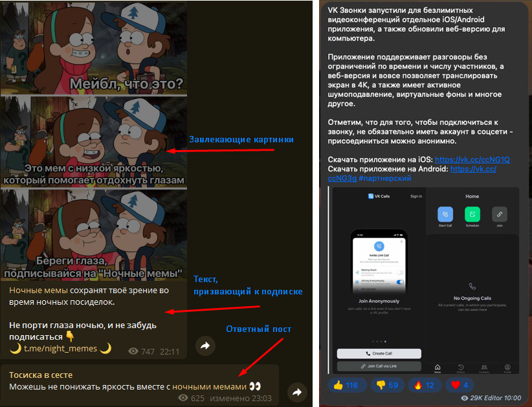This screenshot has width=532, height=407.
Task: Open the meme panel about мем с низкой яркостью
Action: coord(94,142)
